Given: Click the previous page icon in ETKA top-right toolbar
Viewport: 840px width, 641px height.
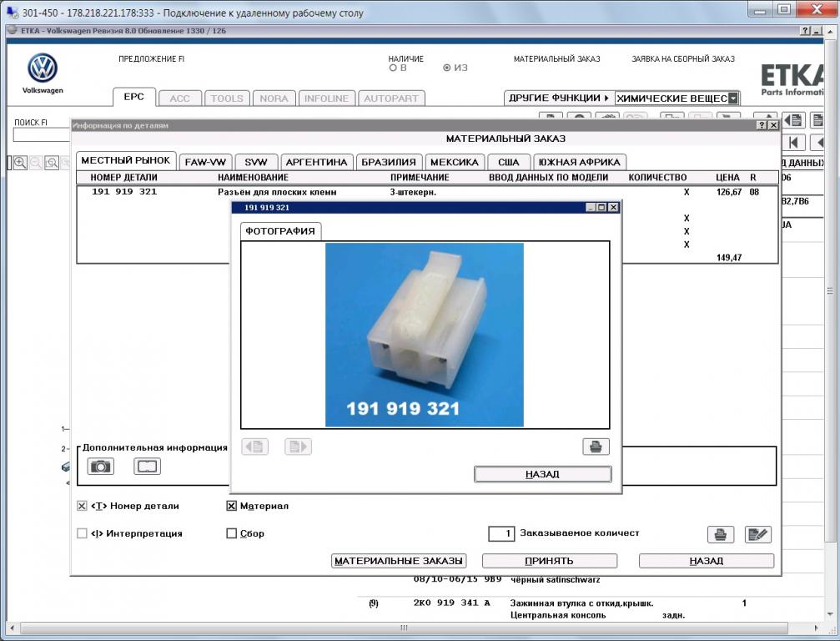Looking at the screenshot, I should 793,120.
